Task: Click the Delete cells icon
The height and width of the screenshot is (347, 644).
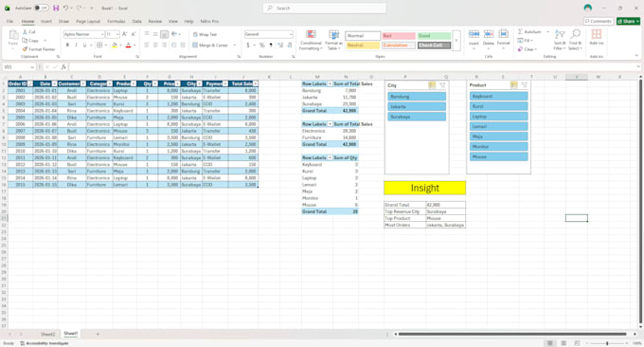Action: [489, 34]
